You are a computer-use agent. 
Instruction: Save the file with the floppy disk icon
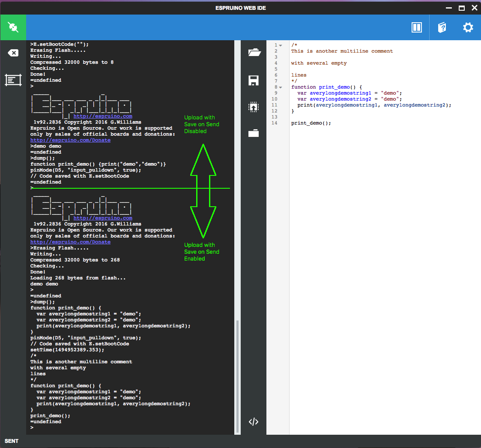pos(254,80)
